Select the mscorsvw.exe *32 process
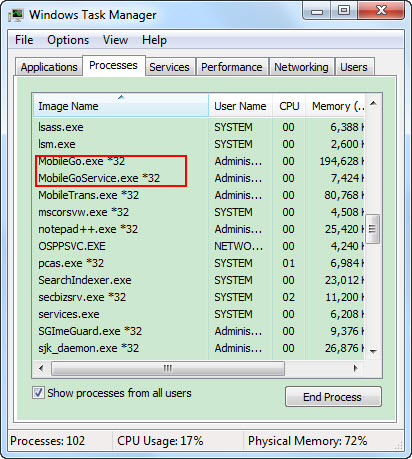 click(x=199, y=212)
